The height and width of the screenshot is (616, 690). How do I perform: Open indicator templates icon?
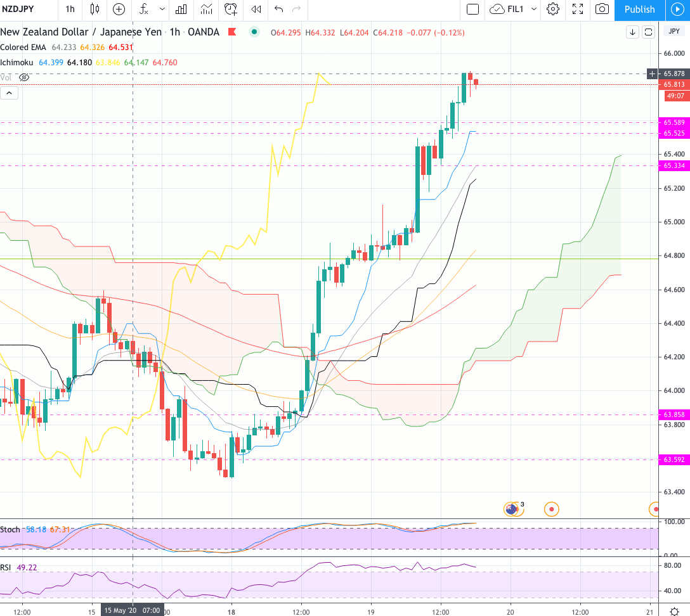[206, 10]
